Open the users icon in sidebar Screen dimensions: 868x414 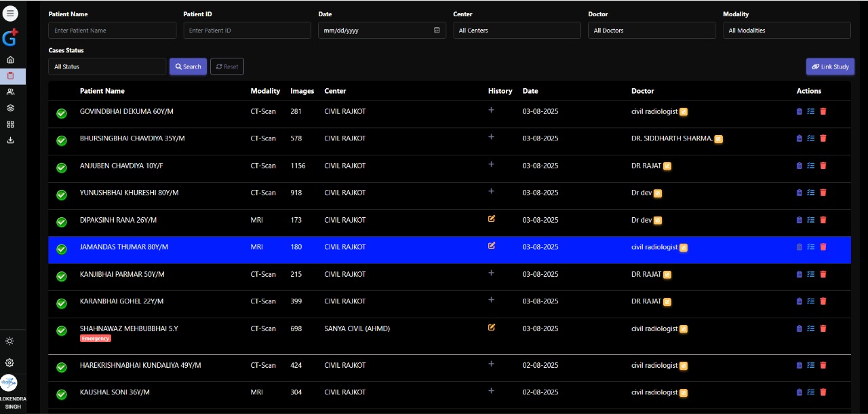click(10, 92)
